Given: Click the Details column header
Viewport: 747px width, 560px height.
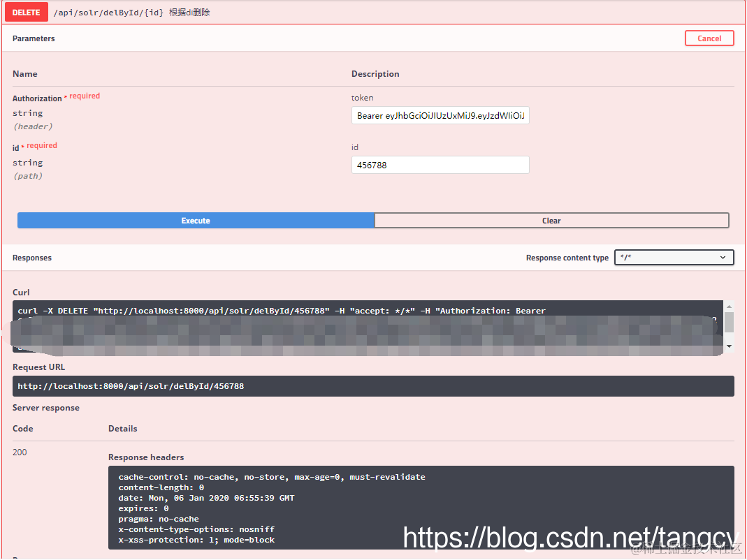Looking at the screenshot, I should [x=122, y=429].
